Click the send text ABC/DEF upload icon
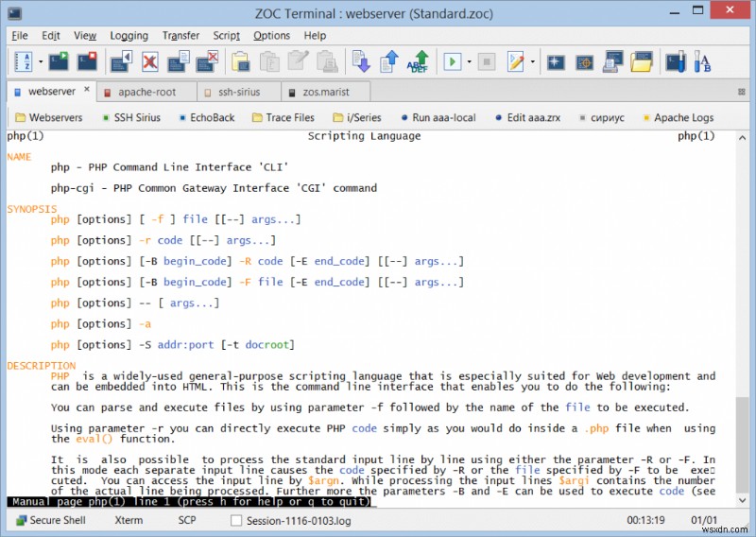The width and height of the screenshot is (756, 537). pyautogui.click(x=418, y=62)
